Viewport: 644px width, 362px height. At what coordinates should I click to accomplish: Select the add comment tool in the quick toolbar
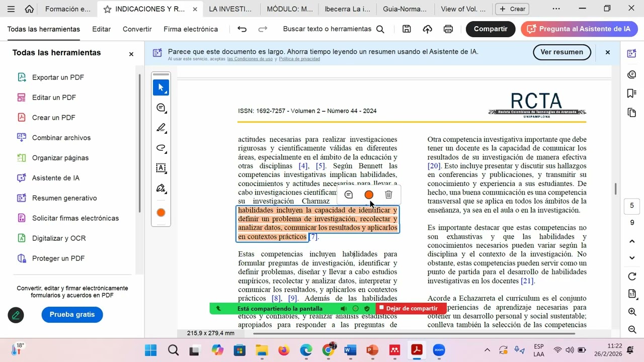click(161, 108)
